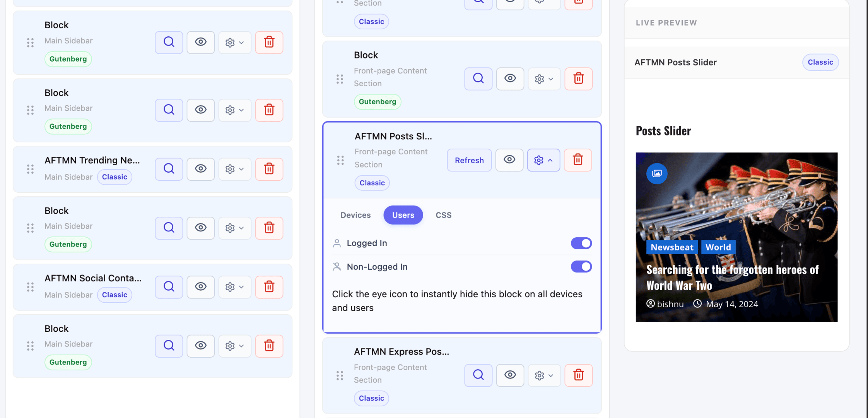Toggle visibility of AFTMN Social Contacts widget
The width and height of the screenshot is (868, 418).
201,287
